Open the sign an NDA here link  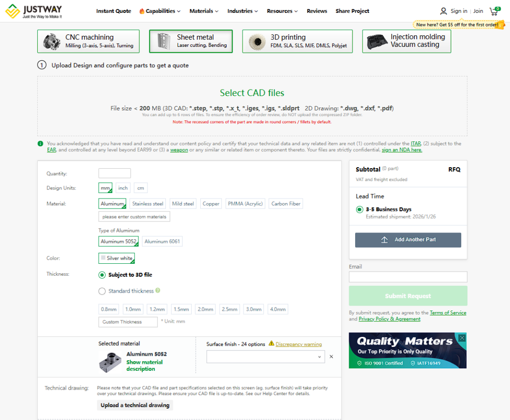[x=402, y=150]
